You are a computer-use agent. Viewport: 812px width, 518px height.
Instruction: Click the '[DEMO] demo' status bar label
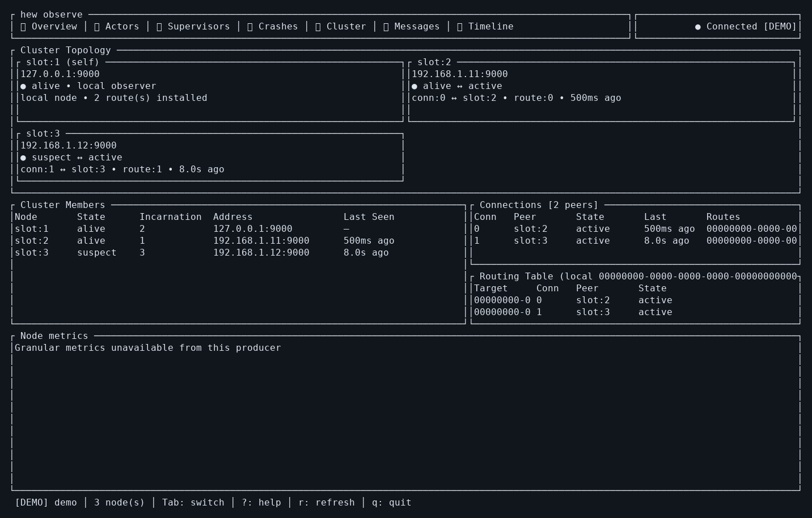[x=46, y=503]
